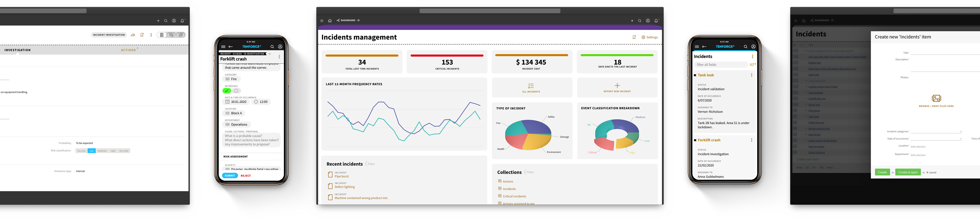The image size is (980, 219).
Task: Click the cause / actions / proposal text area
Action: (x=251, y=140)
